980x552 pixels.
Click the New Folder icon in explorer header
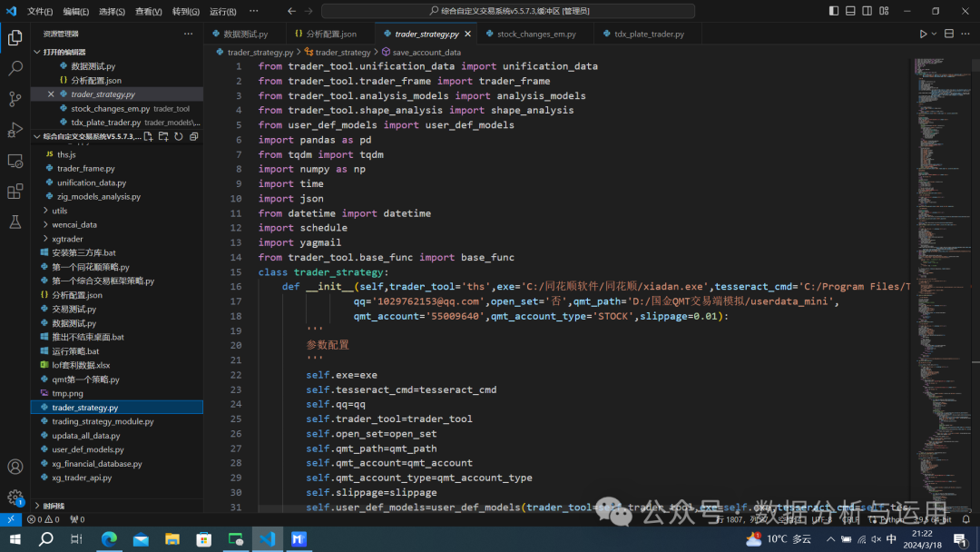coord(163,136)
